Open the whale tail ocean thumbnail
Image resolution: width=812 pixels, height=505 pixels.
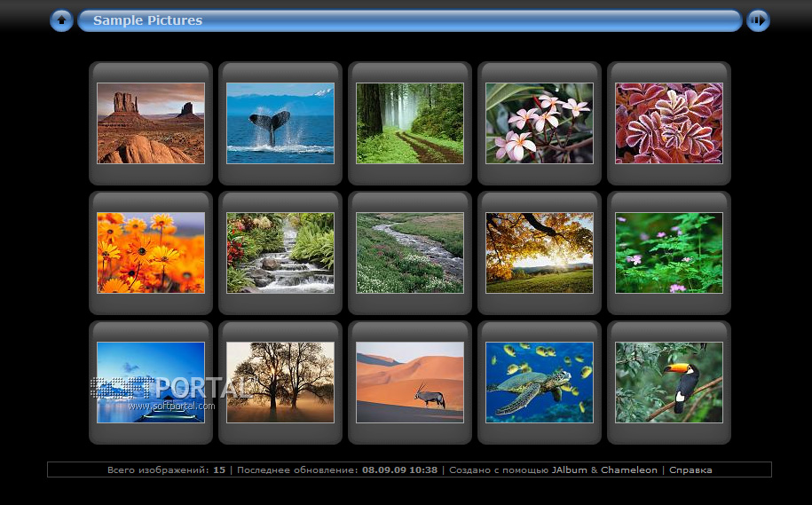pyautogui.click(x=280, y=123)
